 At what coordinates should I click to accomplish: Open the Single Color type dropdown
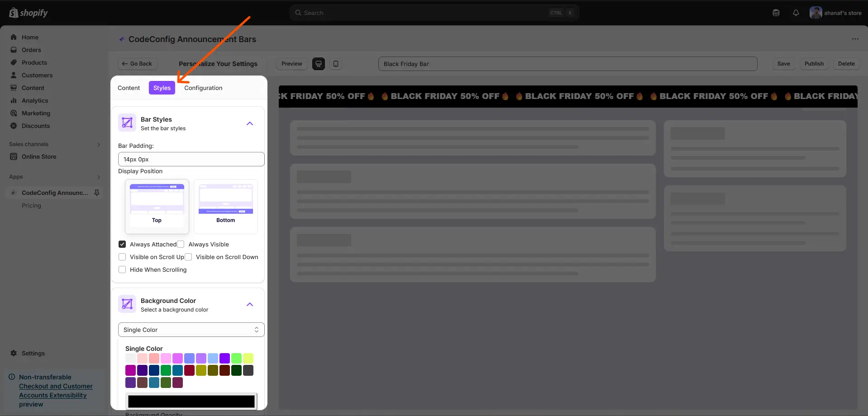coord(191,330)
